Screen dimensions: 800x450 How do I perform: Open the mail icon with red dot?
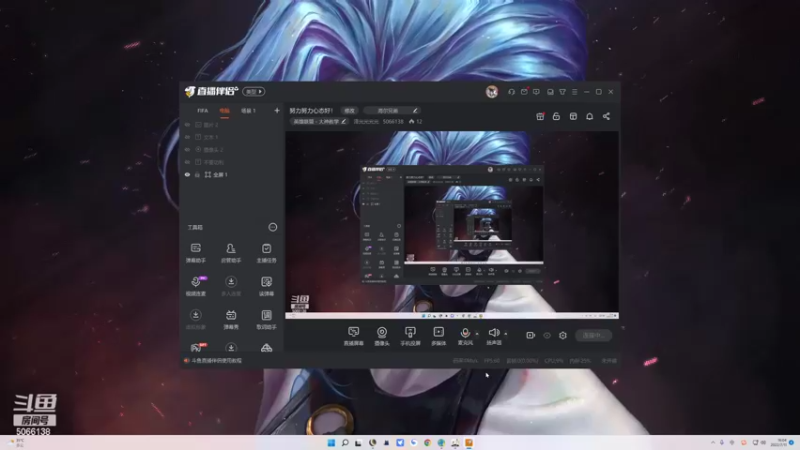pyautogui.click(x=524, y=92)
